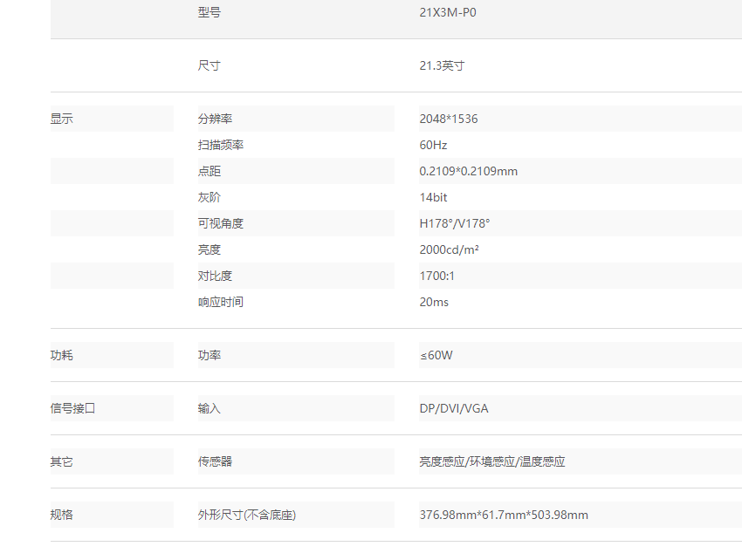Click the 灰阶 label

[210, 197]
